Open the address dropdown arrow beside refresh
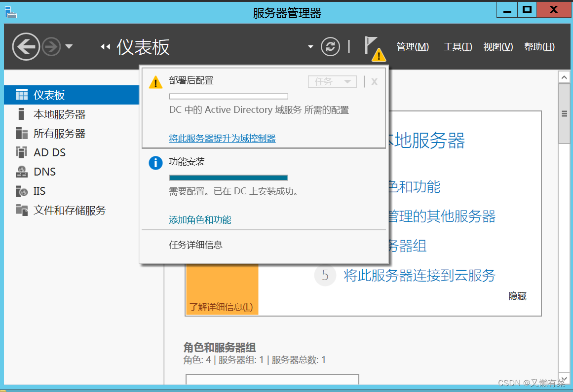Viewport: 573px width, 392px height. pyautogui.click(x=310, y=47)
